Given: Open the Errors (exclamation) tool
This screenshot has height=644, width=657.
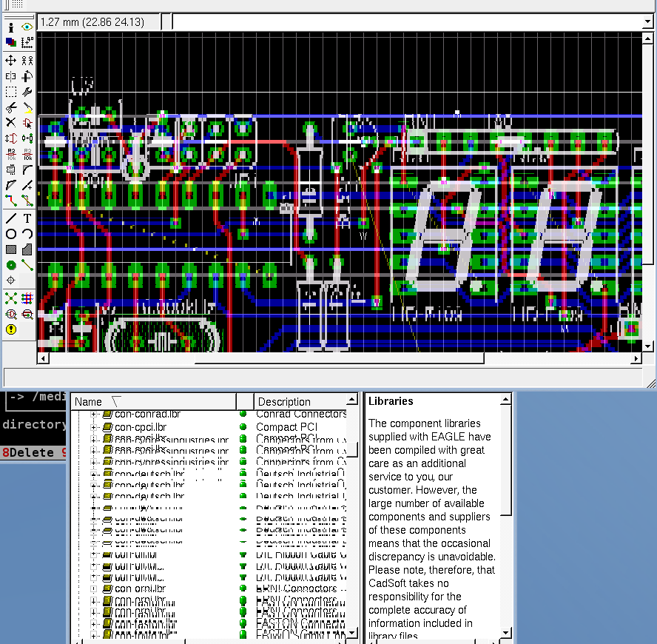Looking at the screenshot, I should (x=11, y=329).
